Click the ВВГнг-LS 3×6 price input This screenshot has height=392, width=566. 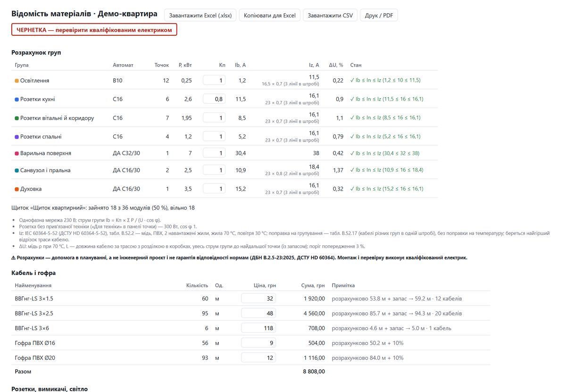pos(258,328)
